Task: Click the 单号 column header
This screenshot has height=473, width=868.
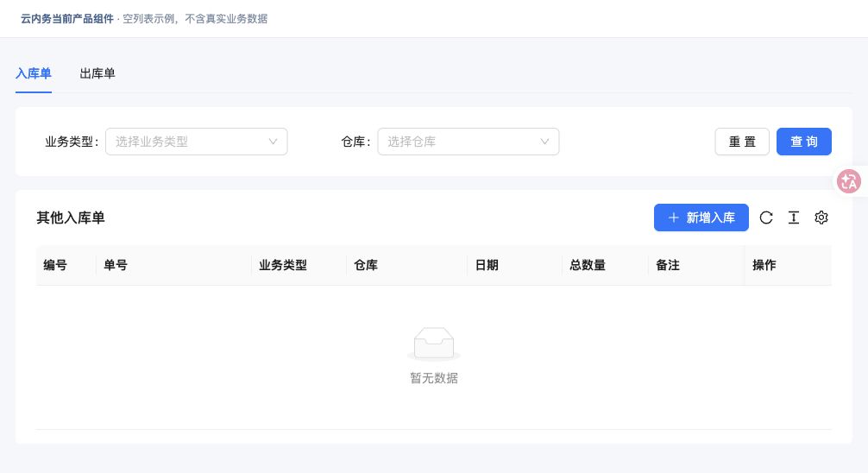Action: [173, 265]
